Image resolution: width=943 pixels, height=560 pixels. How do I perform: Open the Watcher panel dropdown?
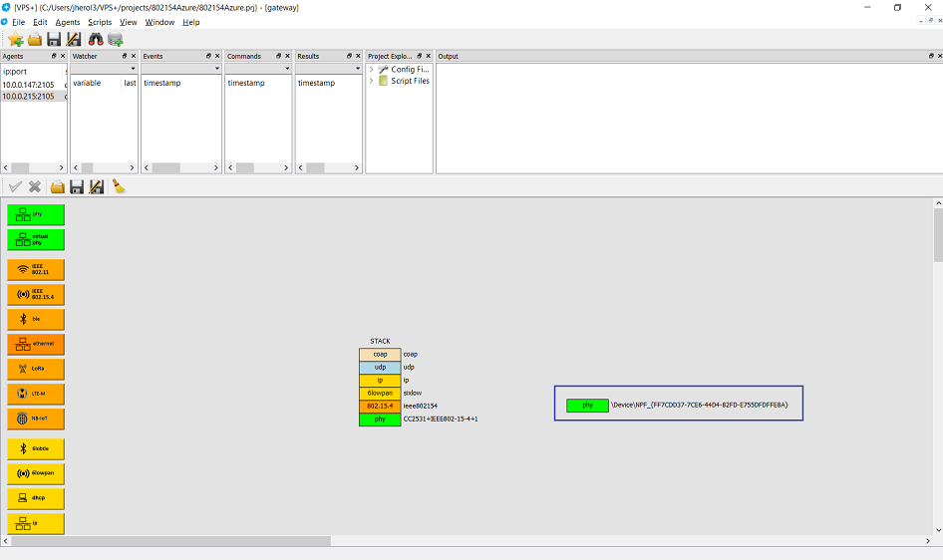133,69
